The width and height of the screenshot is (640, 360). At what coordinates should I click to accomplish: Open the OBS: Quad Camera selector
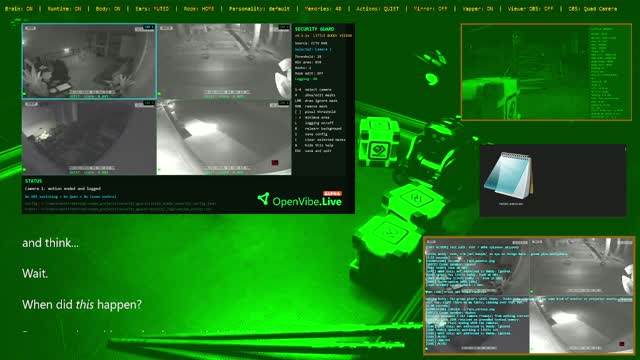pyautogui.click(x=593, y=9)
